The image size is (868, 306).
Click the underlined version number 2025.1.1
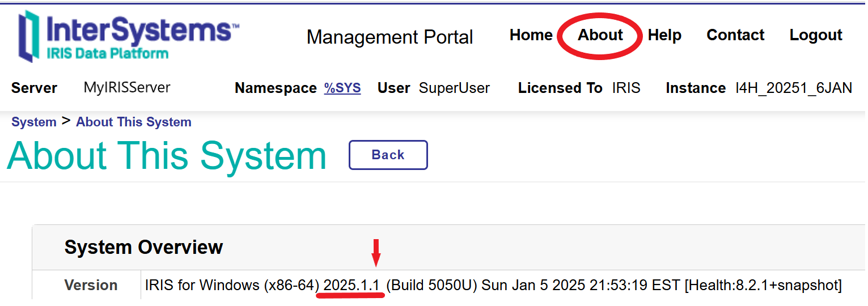[x=351, y=285]
